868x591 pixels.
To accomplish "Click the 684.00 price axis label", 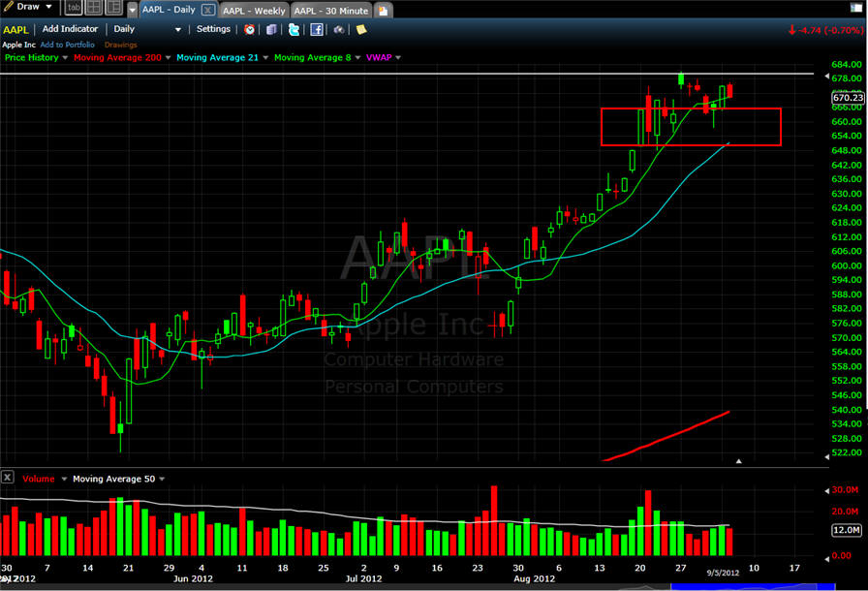I will click(x=847, y=64).
